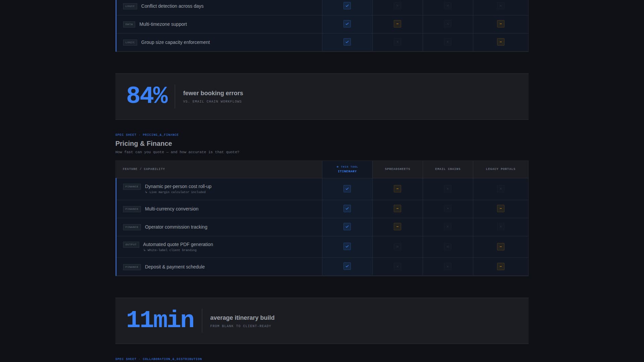Image resolution: width=644 pixels, height=362 pixels.
Task: Click the 84% fewer booking errors stat panel
Action: click(322, 96)
